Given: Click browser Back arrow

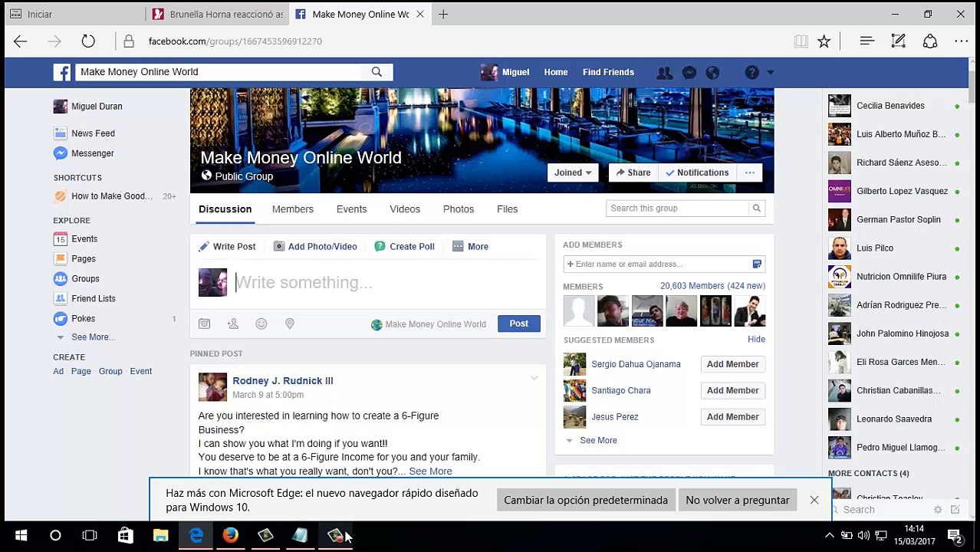Looking at the screenshot, I should coord(21,41).
